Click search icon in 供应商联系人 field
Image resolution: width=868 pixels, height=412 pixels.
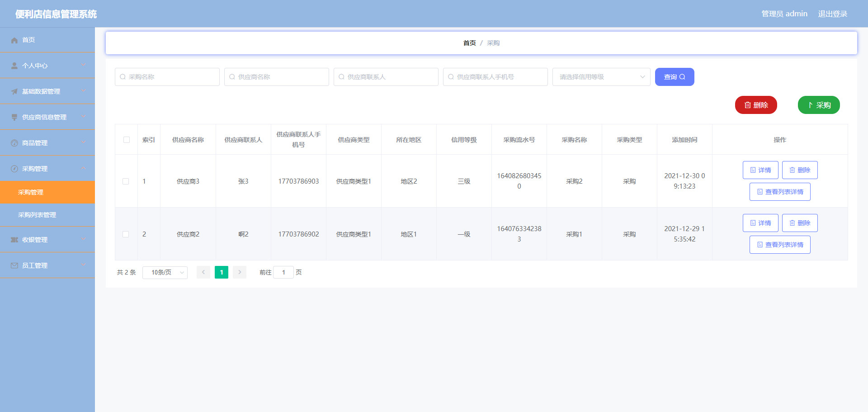(341, 77)
